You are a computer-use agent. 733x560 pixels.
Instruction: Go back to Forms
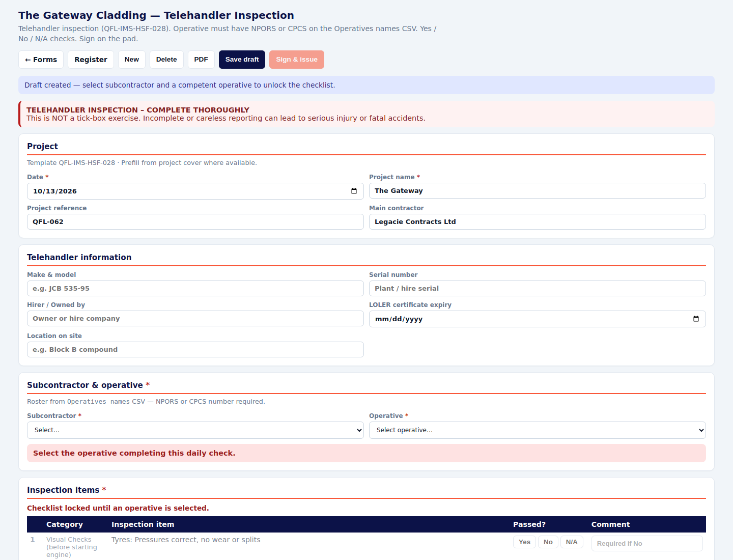(x=41, y=60)
